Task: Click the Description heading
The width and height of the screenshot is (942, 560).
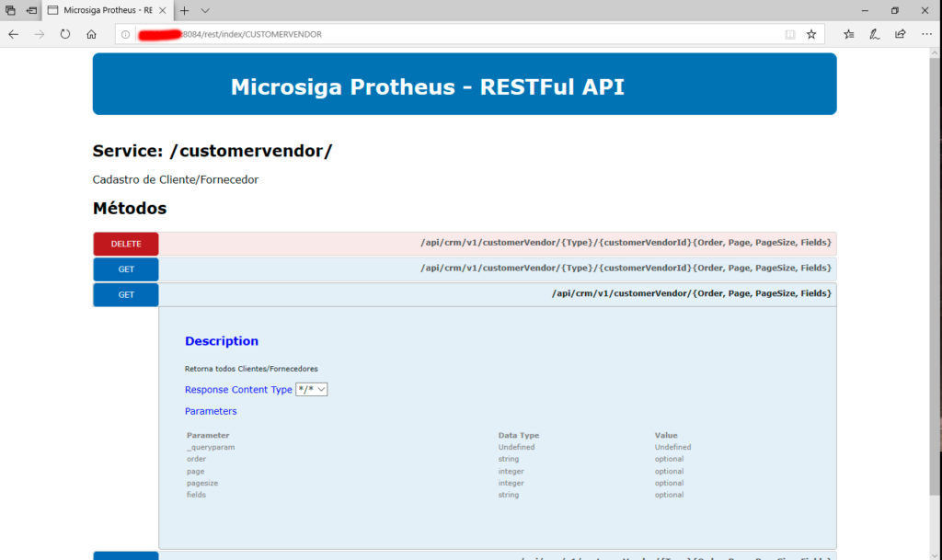Action: (x=222, y=341)
